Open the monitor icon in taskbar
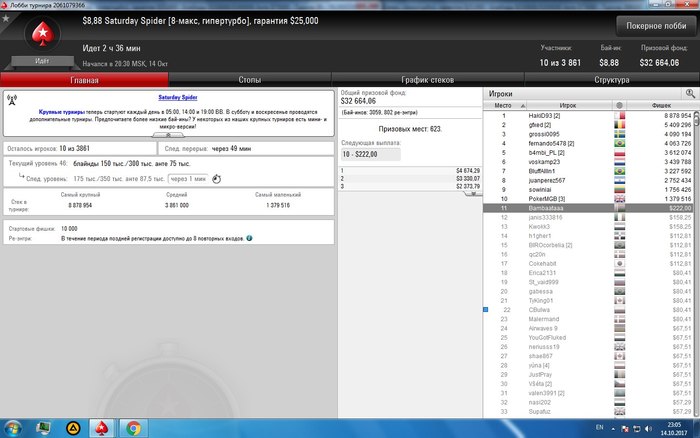The height and width of the screenshot is (438, 700). point(43,428)
